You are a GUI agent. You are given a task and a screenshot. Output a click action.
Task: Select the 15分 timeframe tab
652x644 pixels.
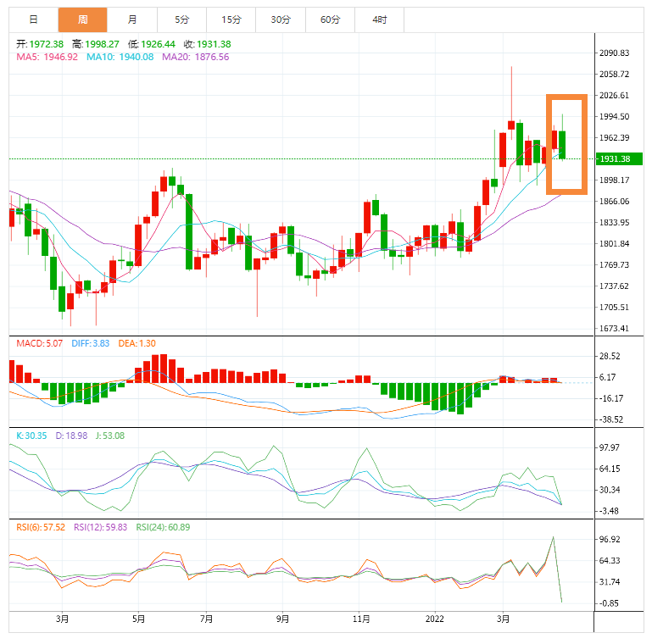pyautogui.click(x=231, y=19)
